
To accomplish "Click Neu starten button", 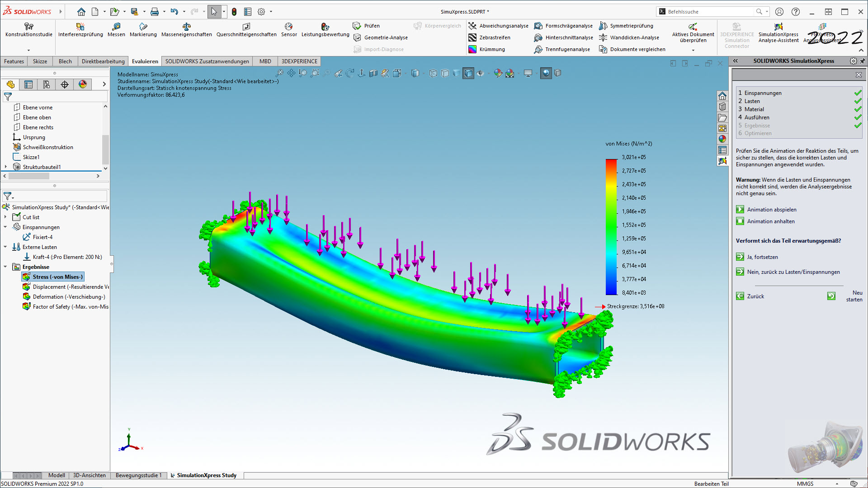I will [x=845, y=296].
